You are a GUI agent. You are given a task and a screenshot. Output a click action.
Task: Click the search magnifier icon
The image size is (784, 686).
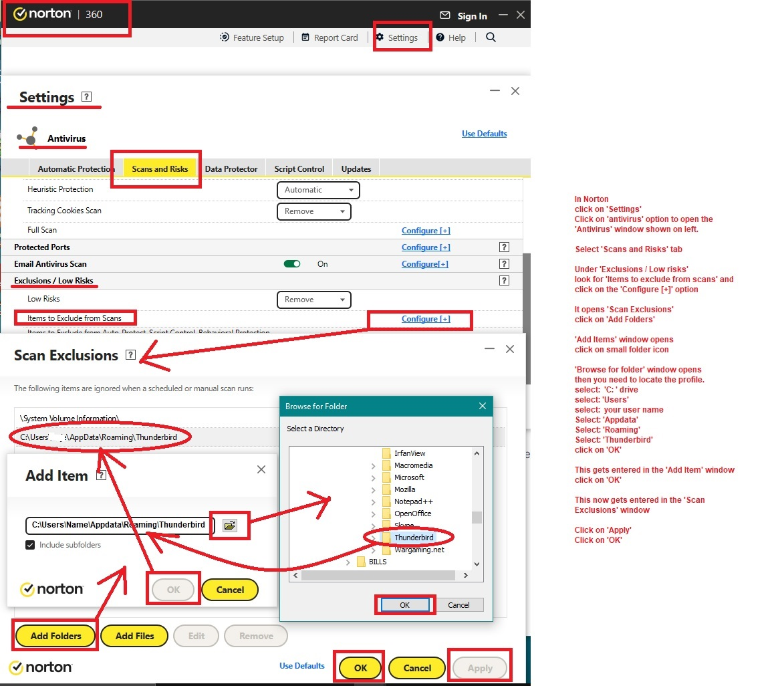(x=491, y=37)
